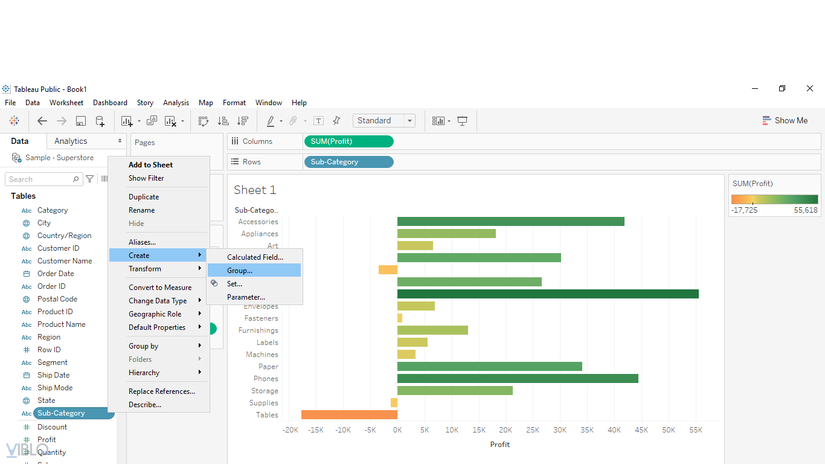
Task: Switch to the Data tab
Action: 19,141
